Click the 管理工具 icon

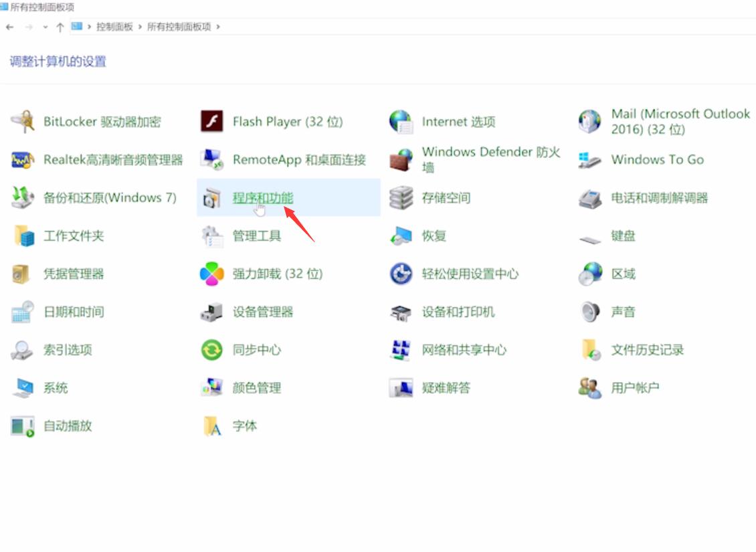point(211,236)
